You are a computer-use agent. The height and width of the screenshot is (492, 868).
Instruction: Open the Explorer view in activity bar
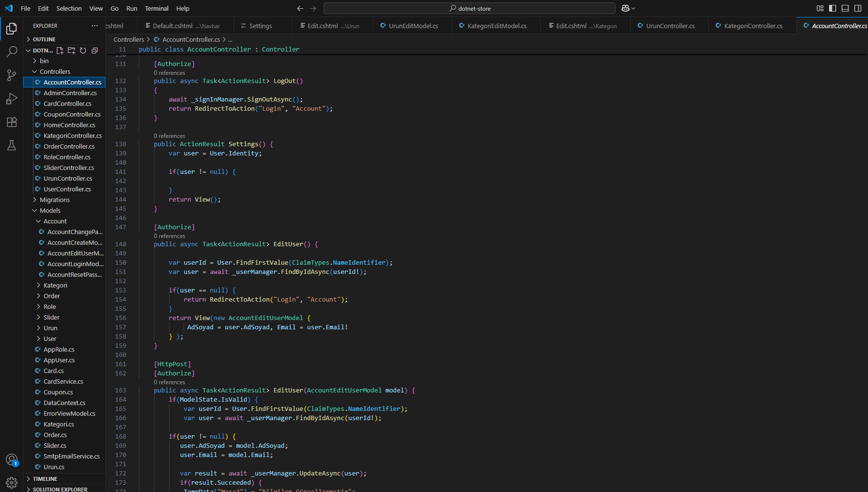pos(12,29)
